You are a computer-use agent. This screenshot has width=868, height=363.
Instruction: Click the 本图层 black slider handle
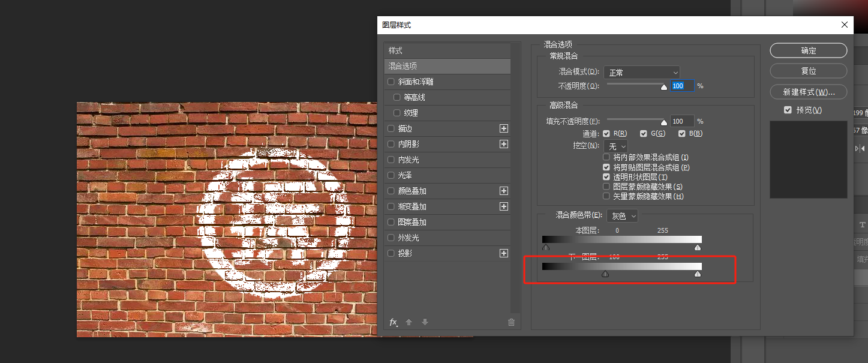(546, 247)
